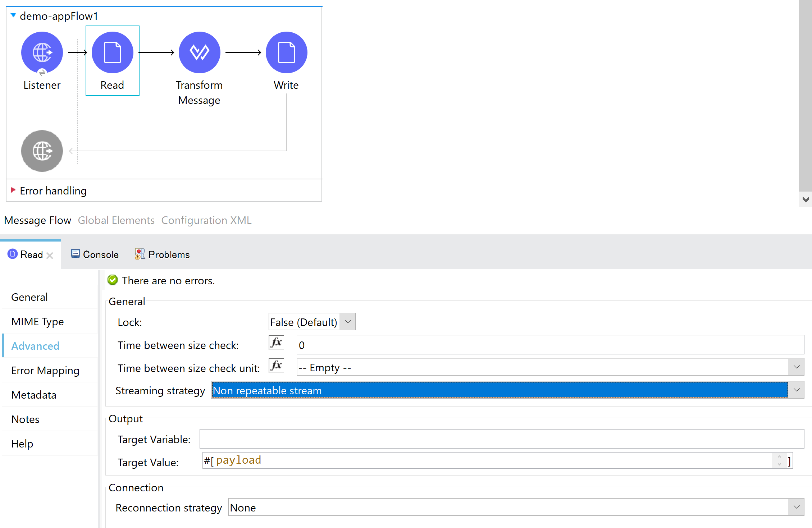Open the Problems panel icon
812x528 pixels.
click(140, 254)
